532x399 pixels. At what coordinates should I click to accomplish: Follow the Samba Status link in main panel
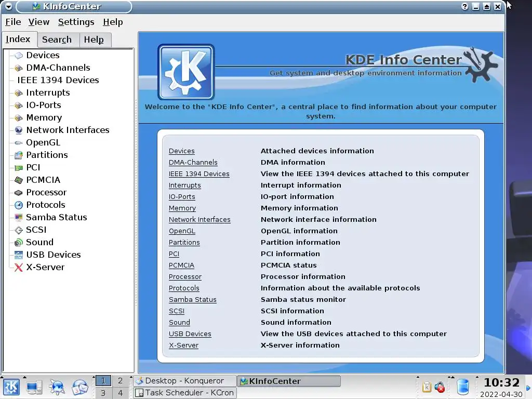[x=192, y=300]
